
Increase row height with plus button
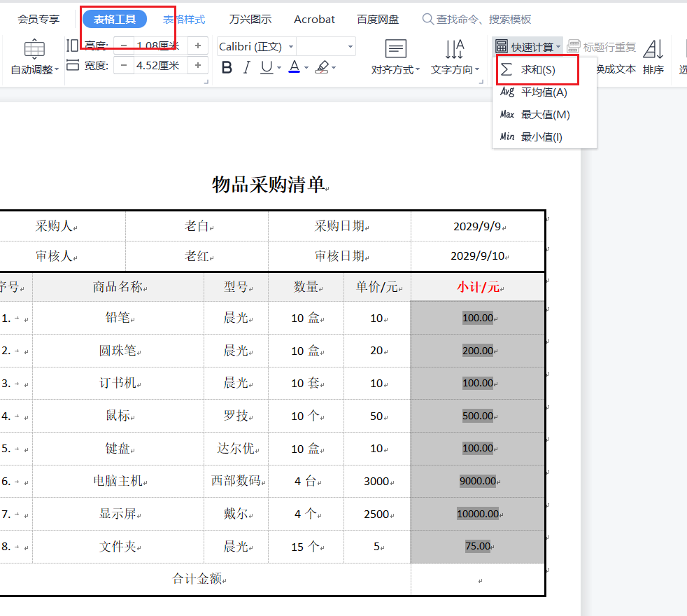coord(198,45)
